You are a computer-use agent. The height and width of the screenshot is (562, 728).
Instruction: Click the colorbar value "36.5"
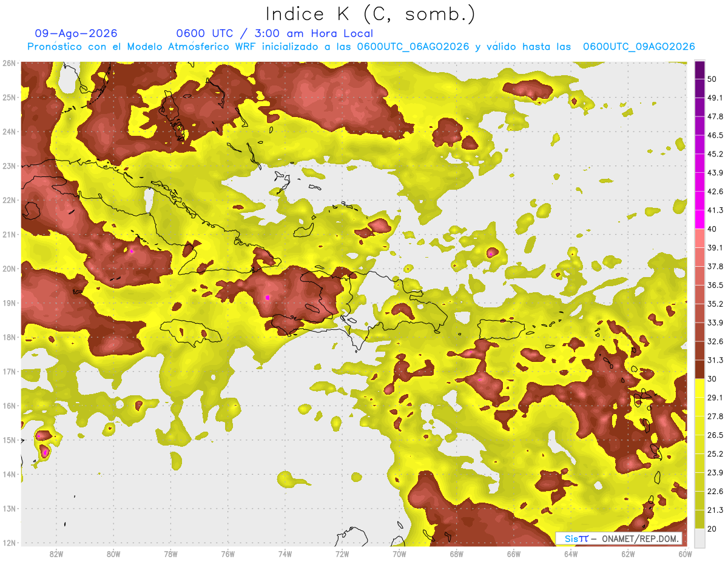(x=715, y=285)
